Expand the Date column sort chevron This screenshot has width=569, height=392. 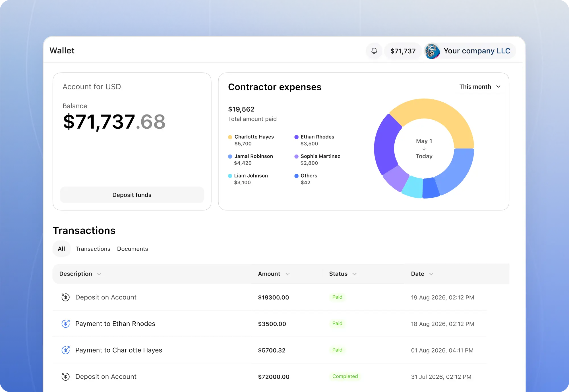coord(431,274)
